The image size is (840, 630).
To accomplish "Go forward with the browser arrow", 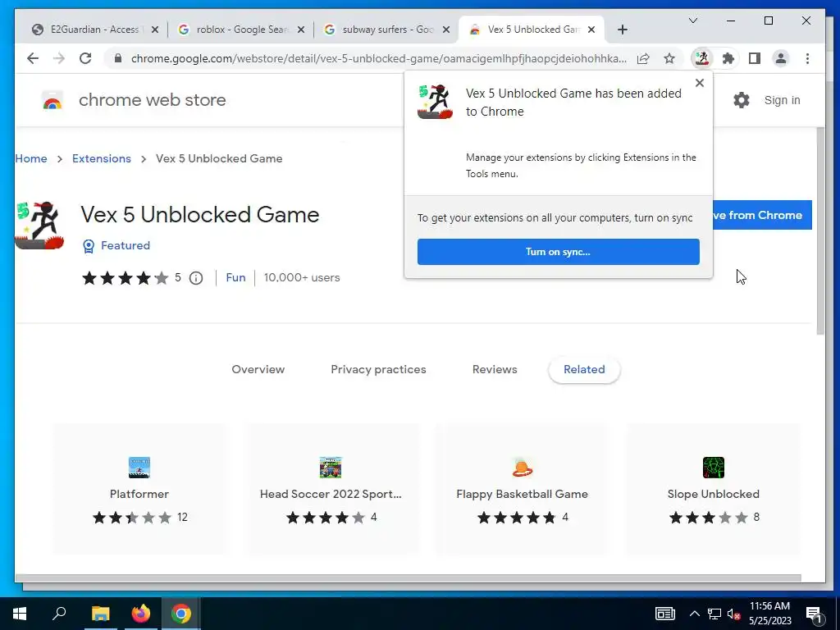I will [59, 58].
